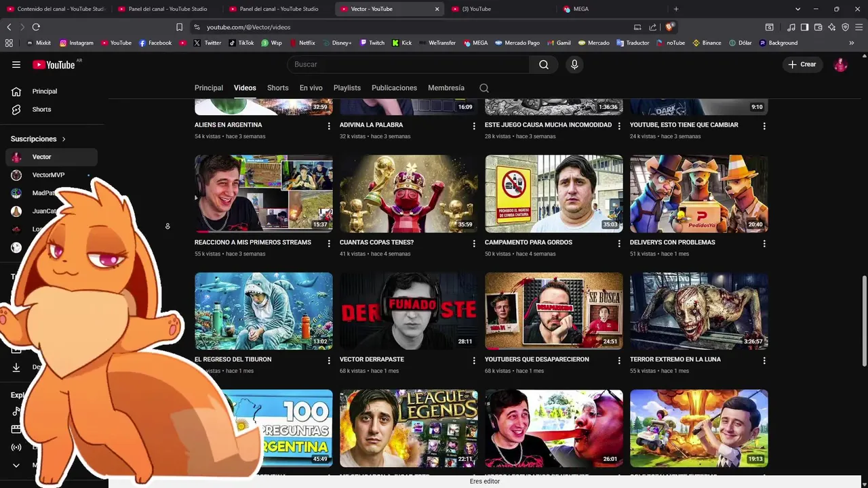Screen dimensions: 868x488
Task: Open YOUTUBERS QUE DESAPARECIERON title
Action: (x=537, y=359)
